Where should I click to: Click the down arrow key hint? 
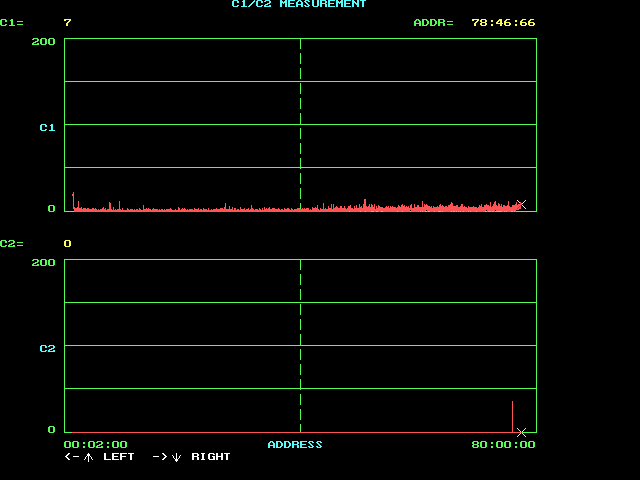176,457
